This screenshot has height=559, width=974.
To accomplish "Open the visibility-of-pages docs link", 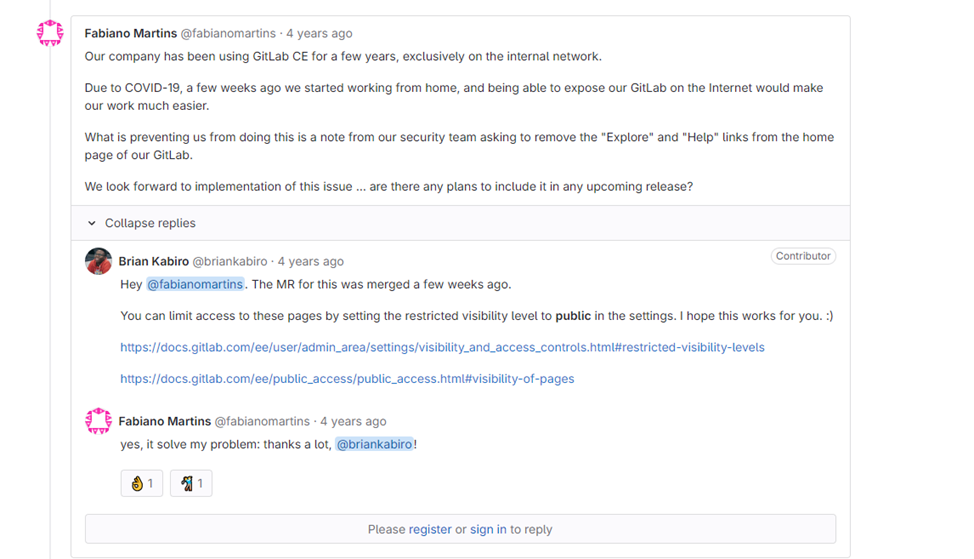I will pos(347,379).
